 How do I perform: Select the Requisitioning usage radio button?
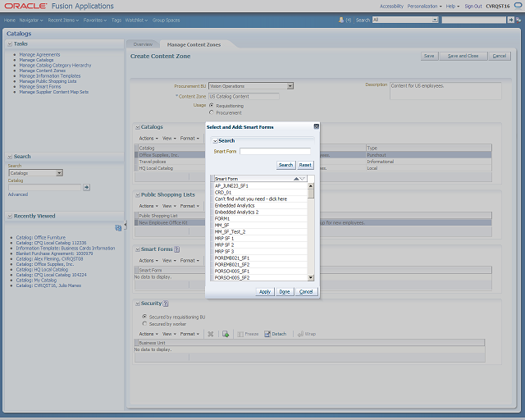(x=212, y=105)
